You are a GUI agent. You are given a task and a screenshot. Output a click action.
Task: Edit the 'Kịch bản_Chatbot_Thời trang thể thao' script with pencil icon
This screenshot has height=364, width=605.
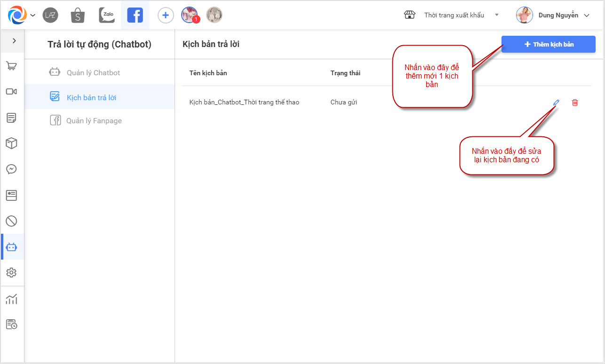point(556,102)
